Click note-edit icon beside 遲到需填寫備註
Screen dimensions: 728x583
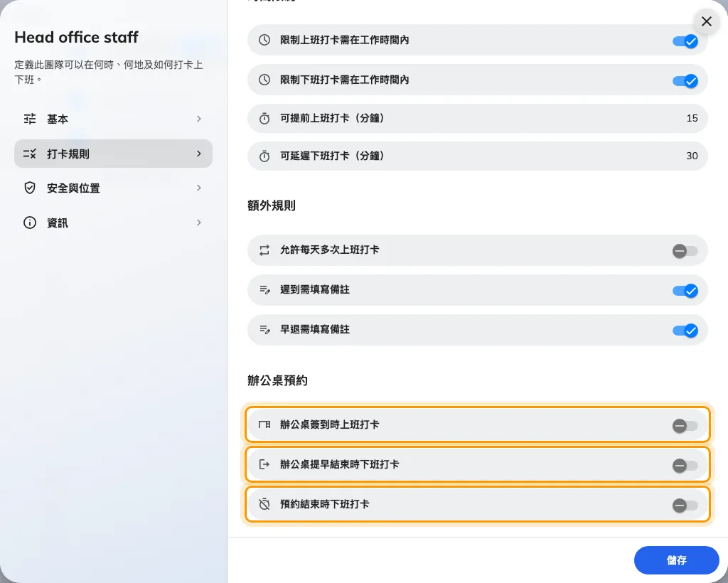(x=264, y=290)
